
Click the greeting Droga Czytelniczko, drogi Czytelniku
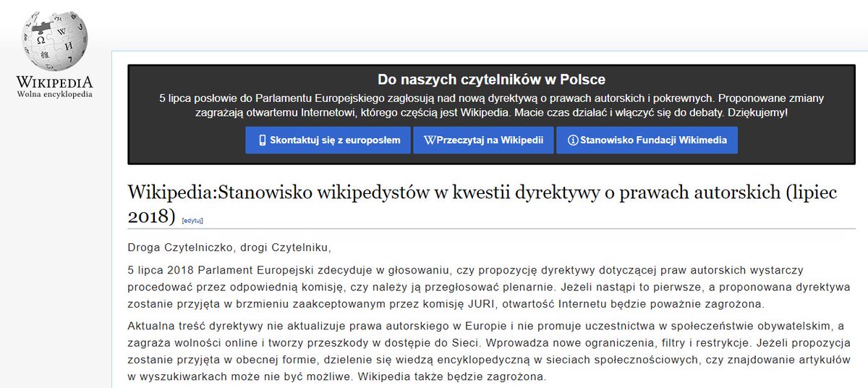point(229,248)
